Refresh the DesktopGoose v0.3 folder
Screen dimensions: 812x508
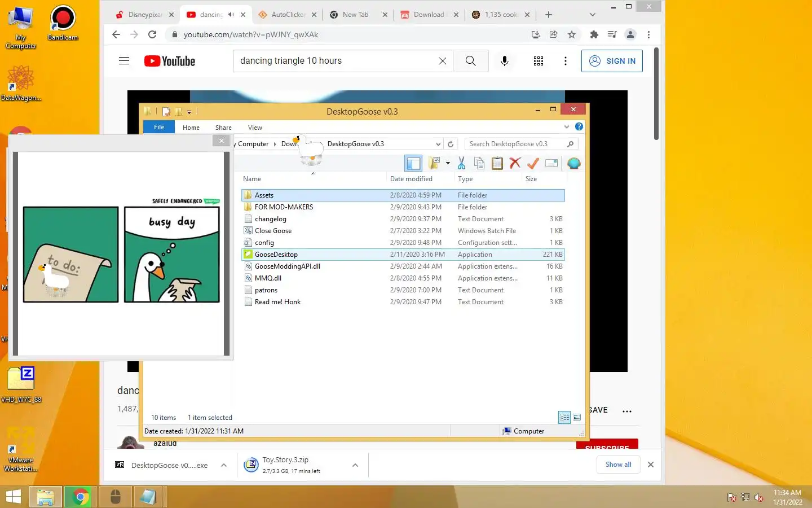coord(451,144)
